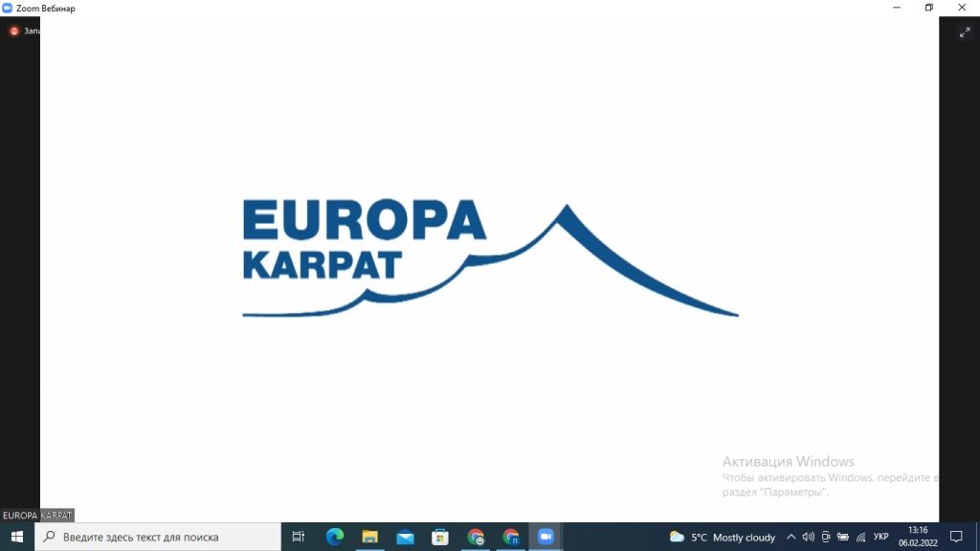Image resolution: width=980 pixels, height=551 pixels.
Task: Open the Mail app
Action: (404, 537)
